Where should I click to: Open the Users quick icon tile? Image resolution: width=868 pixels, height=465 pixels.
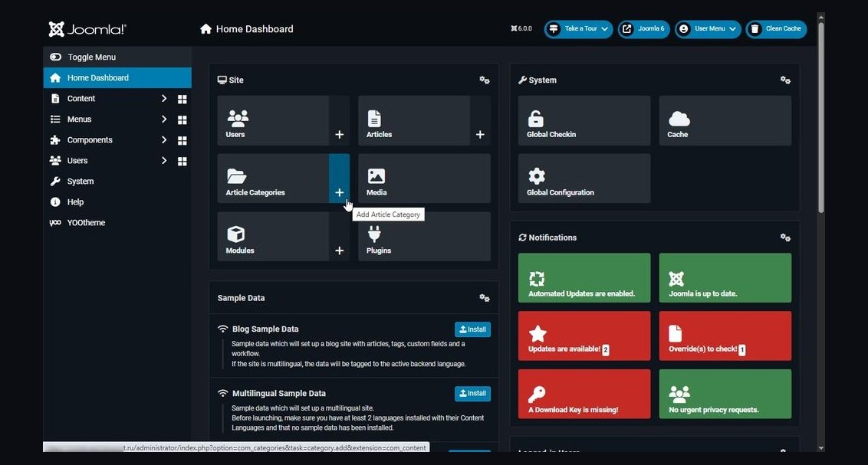[273, 120]
